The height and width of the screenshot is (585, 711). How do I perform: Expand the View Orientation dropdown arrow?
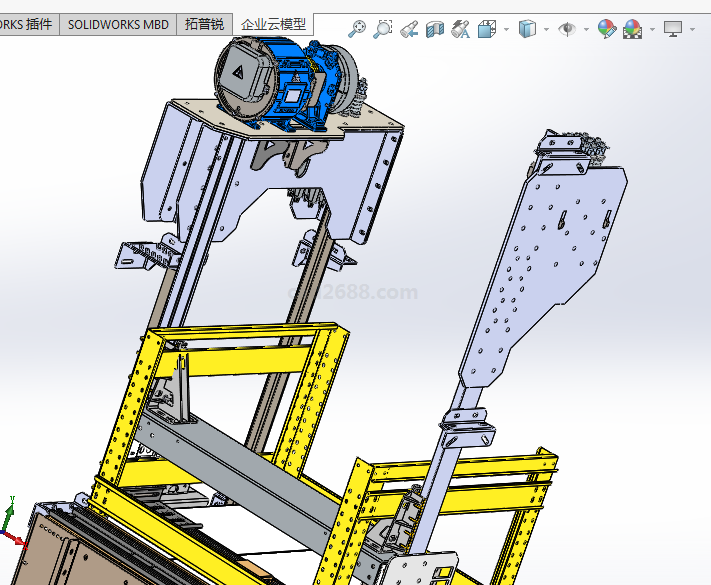(x=506, y=30)
